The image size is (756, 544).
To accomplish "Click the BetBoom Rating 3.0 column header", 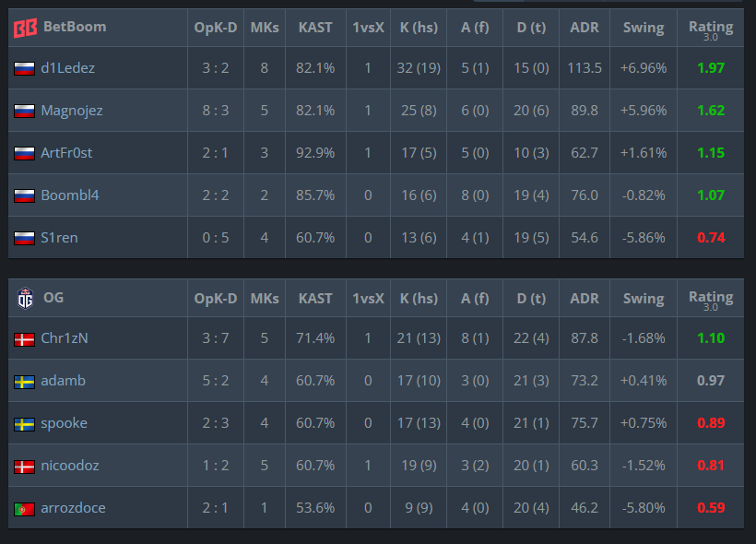I will click(711, 30).
